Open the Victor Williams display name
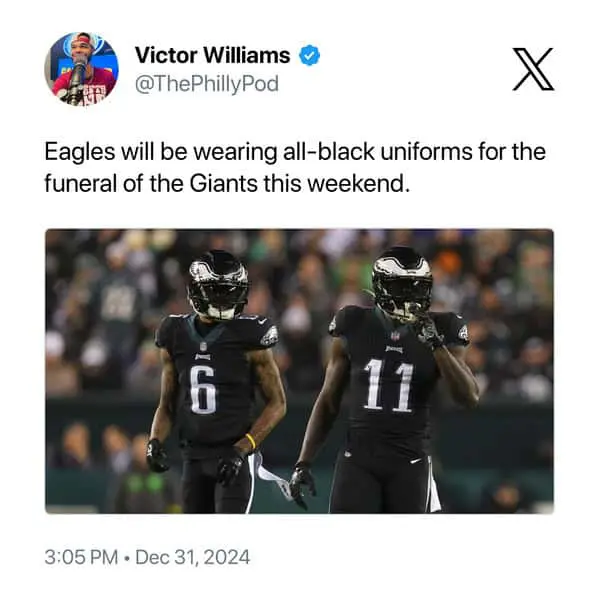 (212, 55)
